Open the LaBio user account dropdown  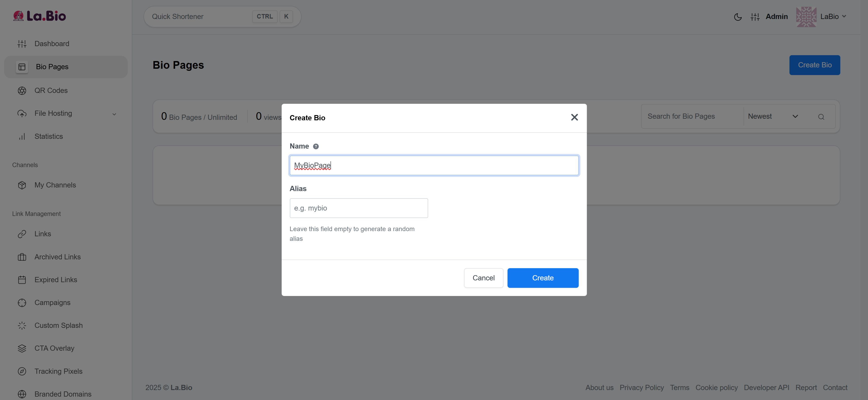tap(833, 17)
